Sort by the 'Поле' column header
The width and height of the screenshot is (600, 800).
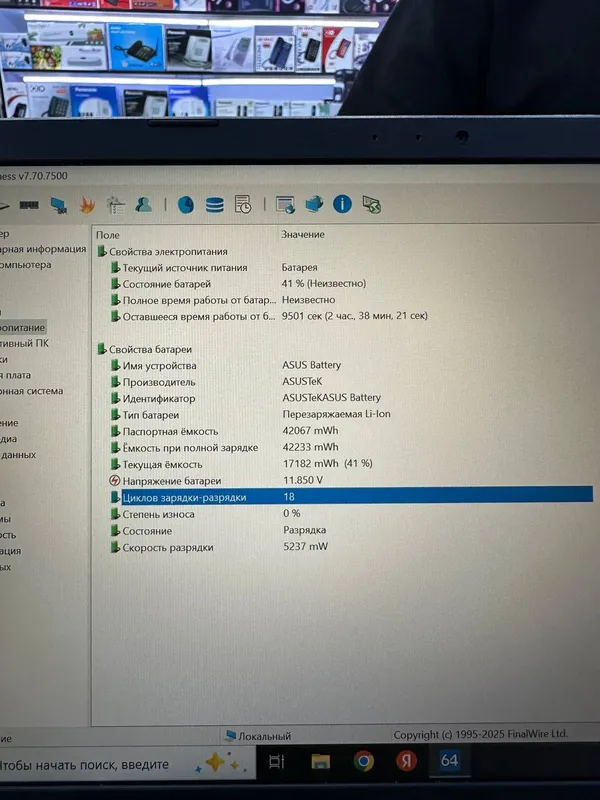108,235
